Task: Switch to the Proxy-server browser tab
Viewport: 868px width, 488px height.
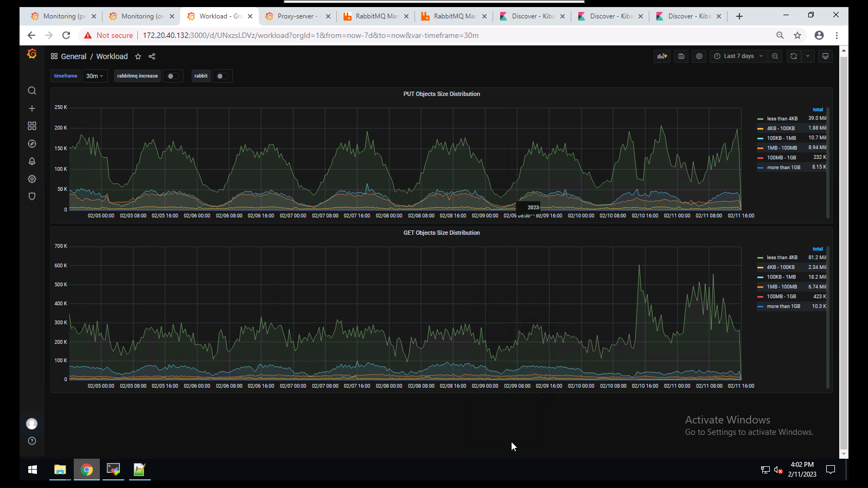Action: click(x=296, y=16)
